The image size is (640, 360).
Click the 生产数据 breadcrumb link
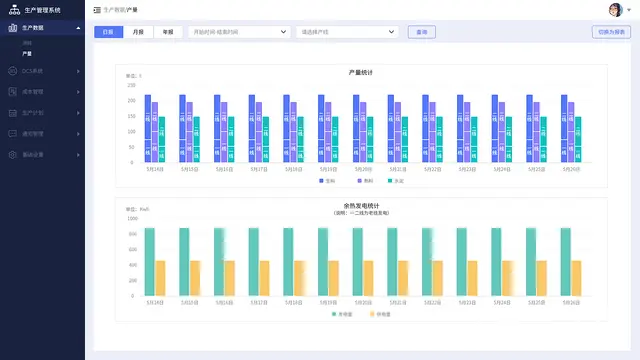(x=114, y=10)
